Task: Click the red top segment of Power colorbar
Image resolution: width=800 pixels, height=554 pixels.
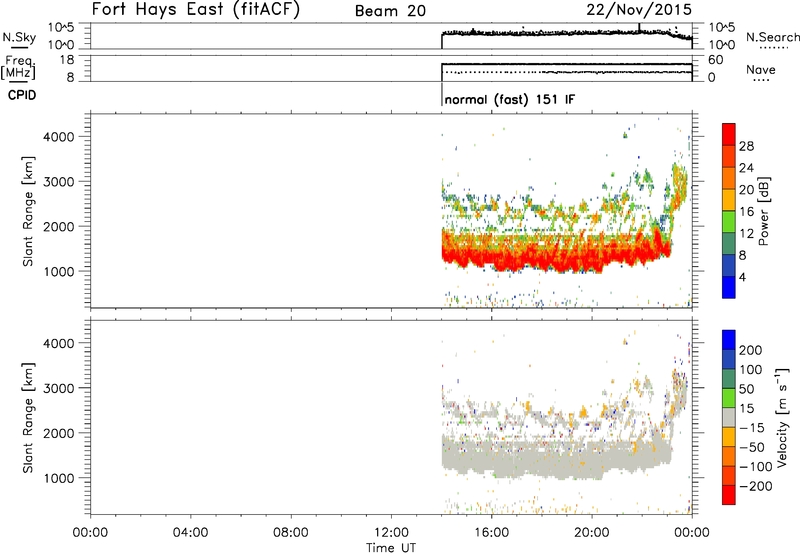Action: 729,134
